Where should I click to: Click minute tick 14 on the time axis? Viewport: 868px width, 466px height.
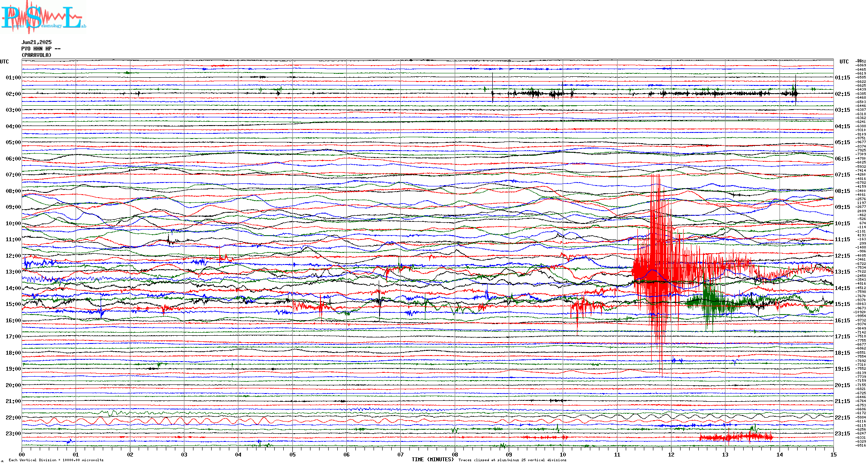pos(779,454)
